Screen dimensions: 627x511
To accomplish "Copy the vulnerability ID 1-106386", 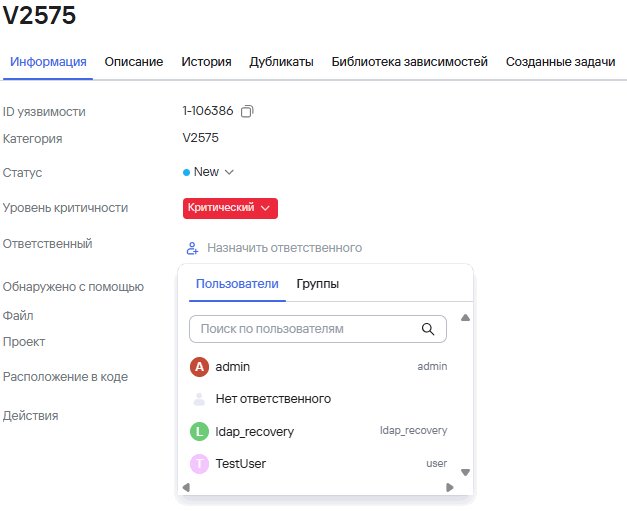I will click(x=247, y=111).
